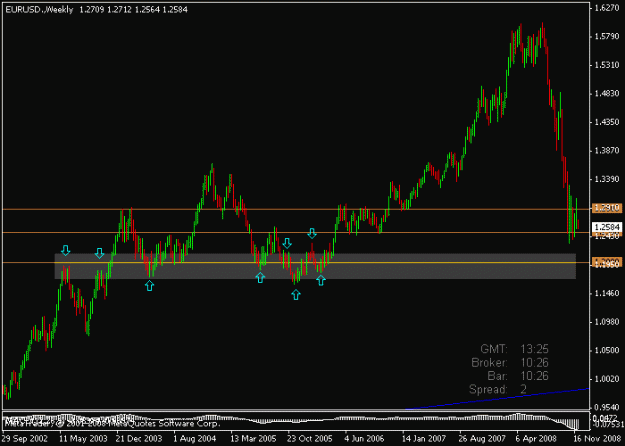Viewport: 625px width, 446px height.
Task: Click the 1.4830 price axis label
Action: (606, 94)
